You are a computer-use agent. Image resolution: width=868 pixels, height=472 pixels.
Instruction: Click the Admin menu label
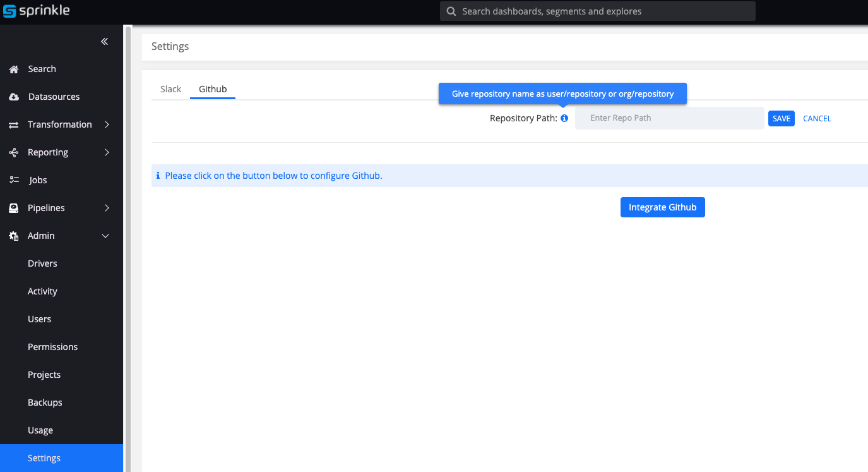[x=41, y=236]
